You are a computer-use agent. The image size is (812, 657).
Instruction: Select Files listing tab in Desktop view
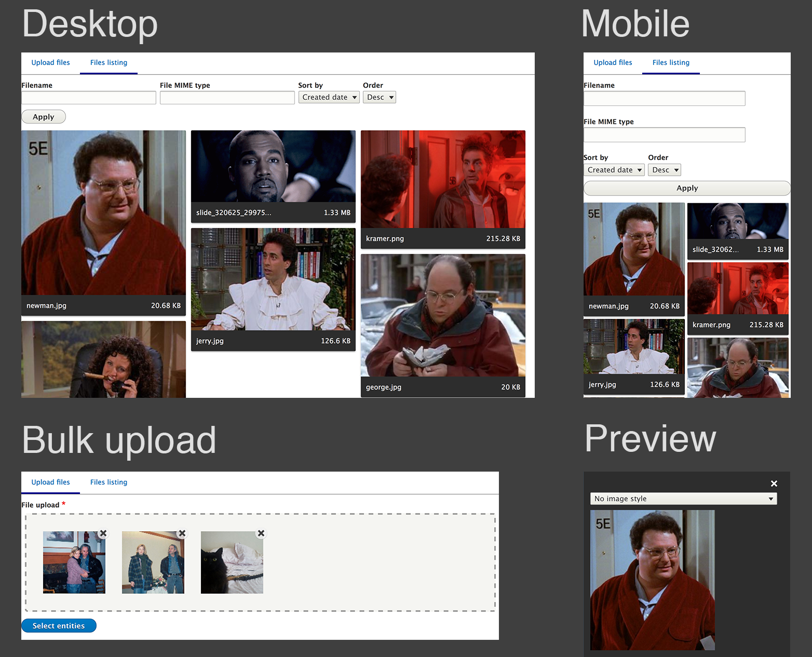coord(109,63)
